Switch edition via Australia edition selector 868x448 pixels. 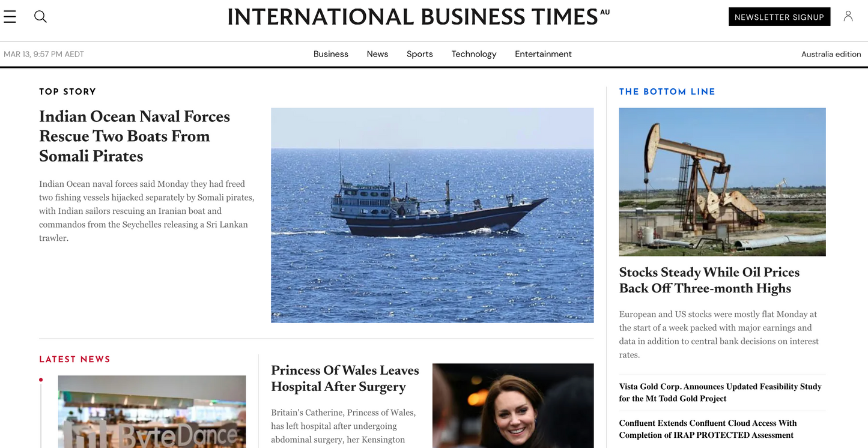(831, 54)
